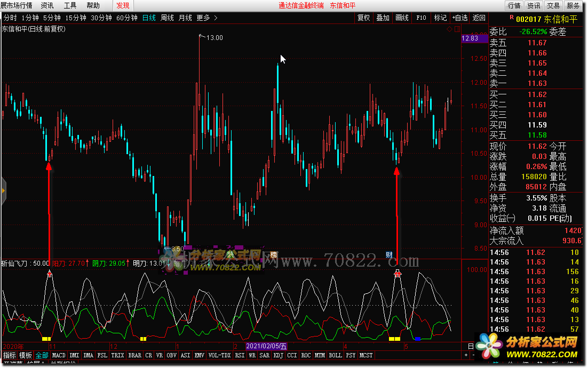Click the 服务 button at top right
Image resolution: width=588 pixels, height=368 pixels.
pyautogui.click(x=573, y=5)
